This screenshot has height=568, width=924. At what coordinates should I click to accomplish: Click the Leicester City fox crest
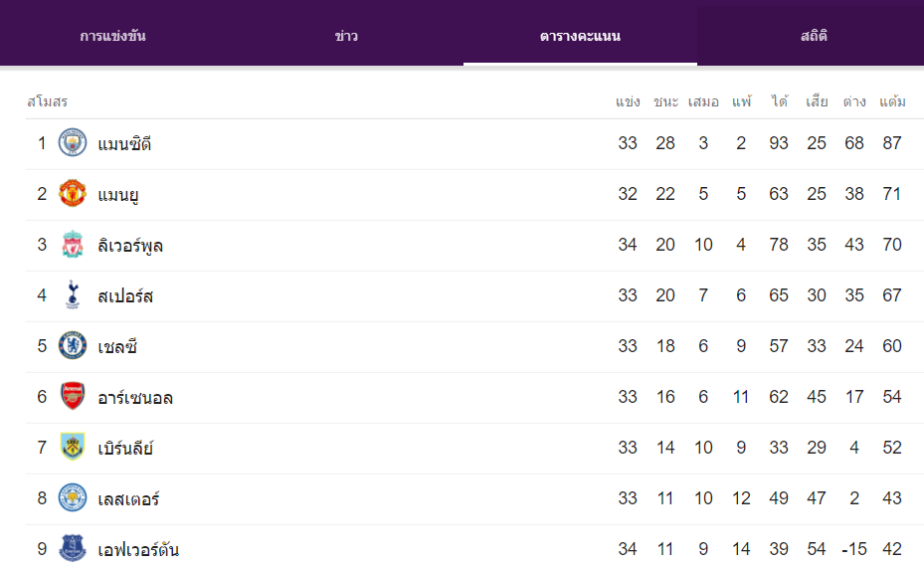[73, 497]
